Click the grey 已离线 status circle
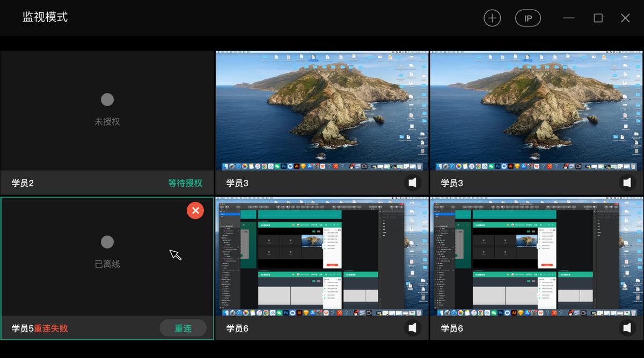 point(107,242)
